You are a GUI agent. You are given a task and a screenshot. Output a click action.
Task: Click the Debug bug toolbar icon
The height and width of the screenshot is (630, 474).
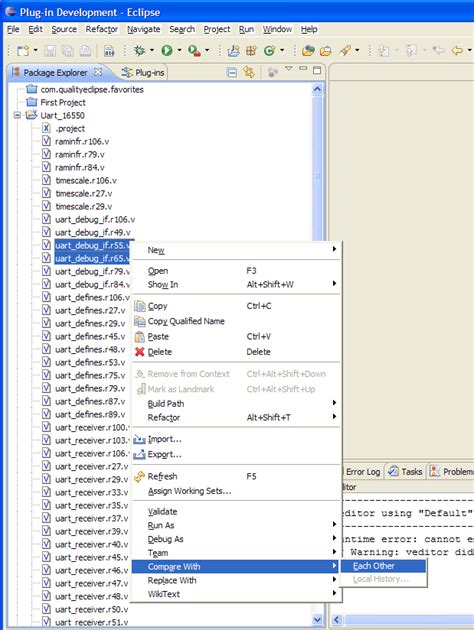(x=139, y=50)
